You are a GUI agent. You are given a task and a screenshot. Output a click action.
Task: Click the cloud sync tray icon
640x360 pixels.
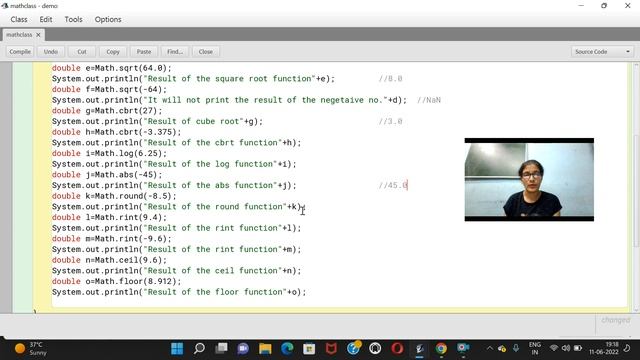coord(502,349)
